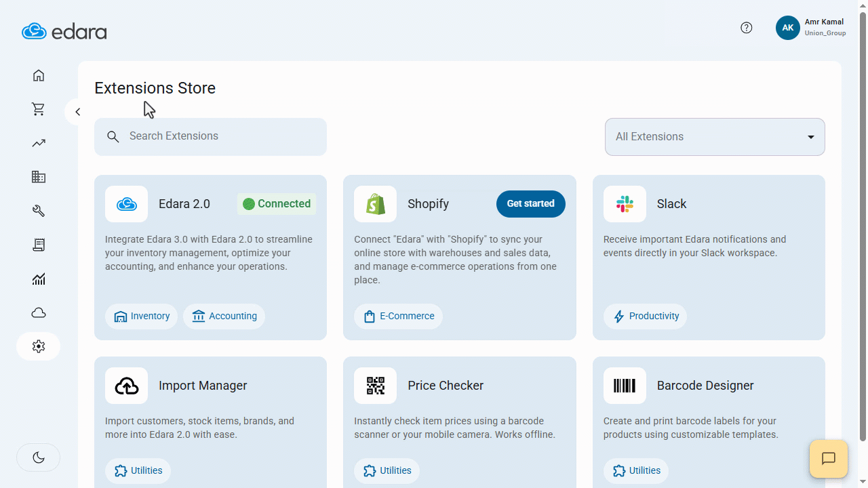Open the reports chart sidebar icon
Screen dimensions: 868x488
click(x=39, y=279)
